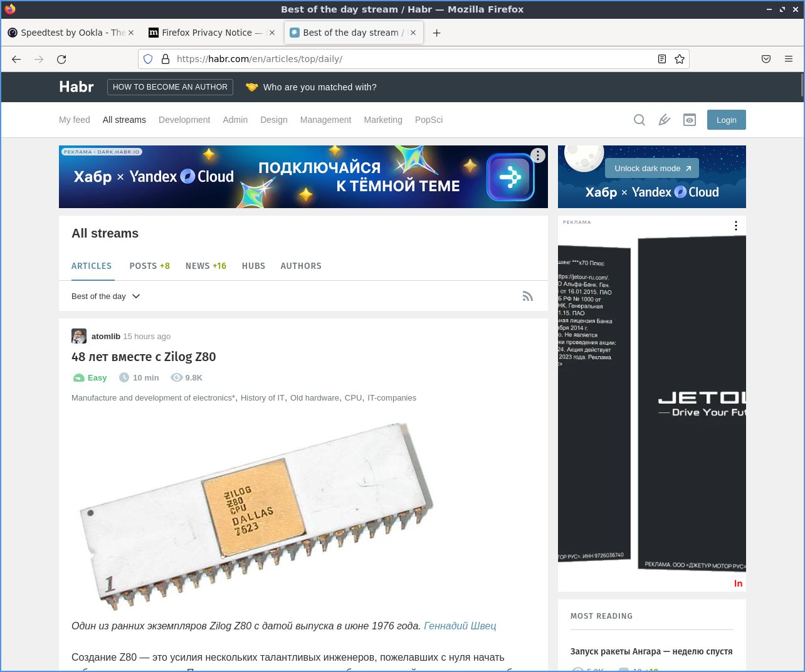Close the Firefox Privacy Notice tab

pos(272,33)
